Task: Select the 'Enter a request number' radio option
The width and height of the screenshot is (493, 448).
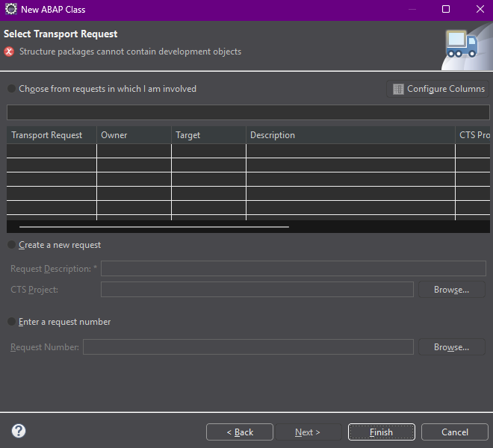Action: click(x=59, y=322)
